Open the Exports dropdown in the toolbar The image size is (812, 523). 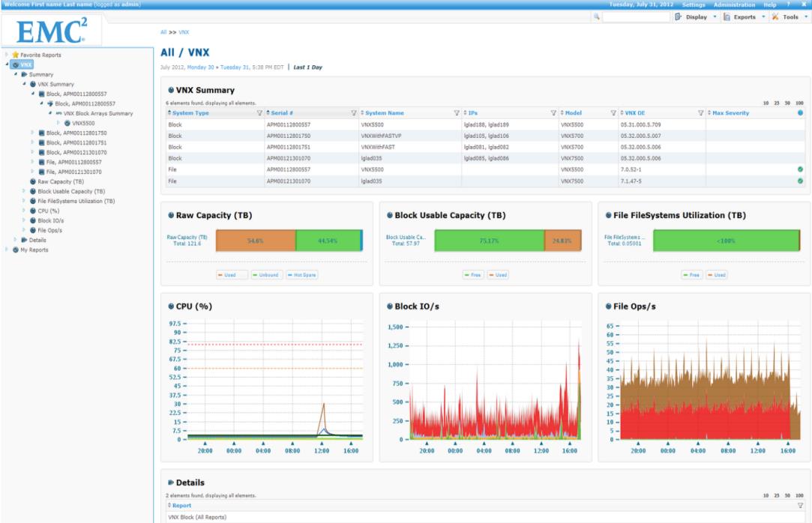745,17
